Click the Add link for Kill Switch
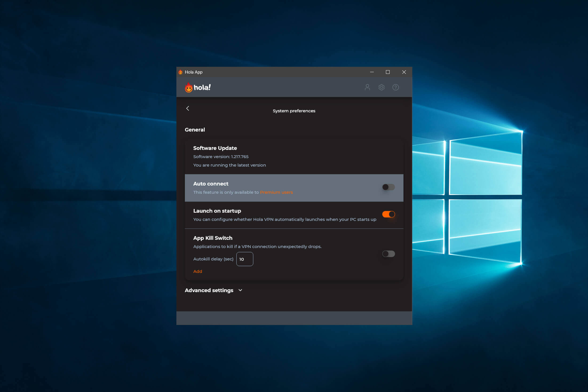The image size is (588, 392). tap(197, 271)
